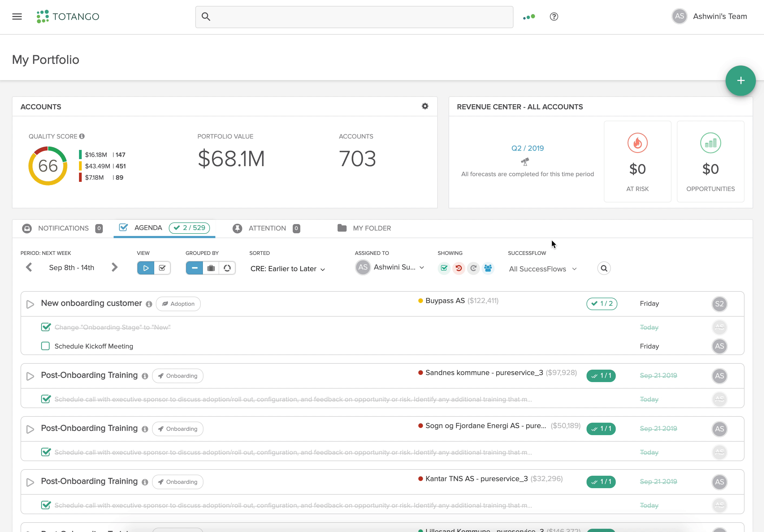Open Q2 / 2019 forecast link
764x532 pixels.
(x=527, y=148)
